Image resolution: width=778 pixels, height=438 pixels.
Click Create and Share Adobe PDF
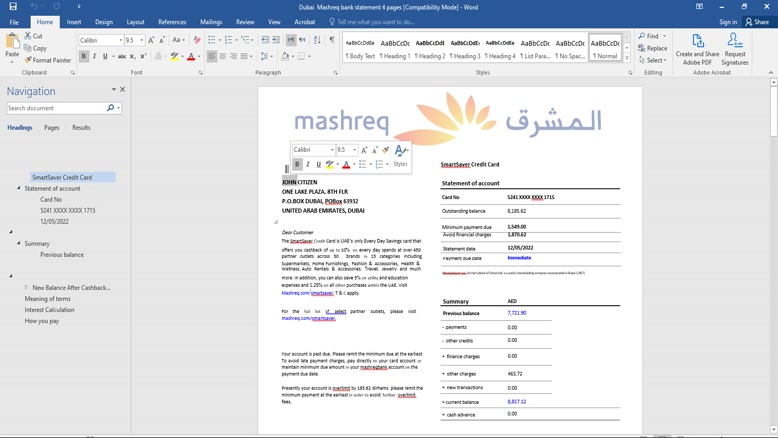click(x=697, y=48)
